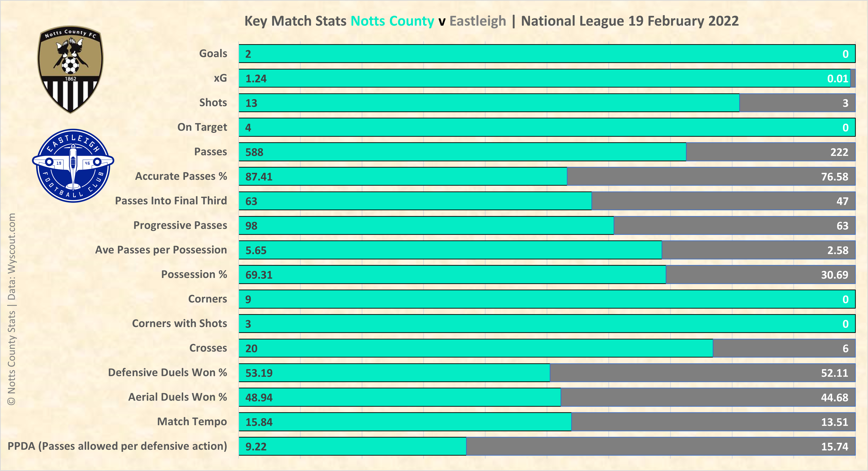Click the grey PPDA bar showing 15.74
This screenshot has height=471, width=868.
[660, 446]
